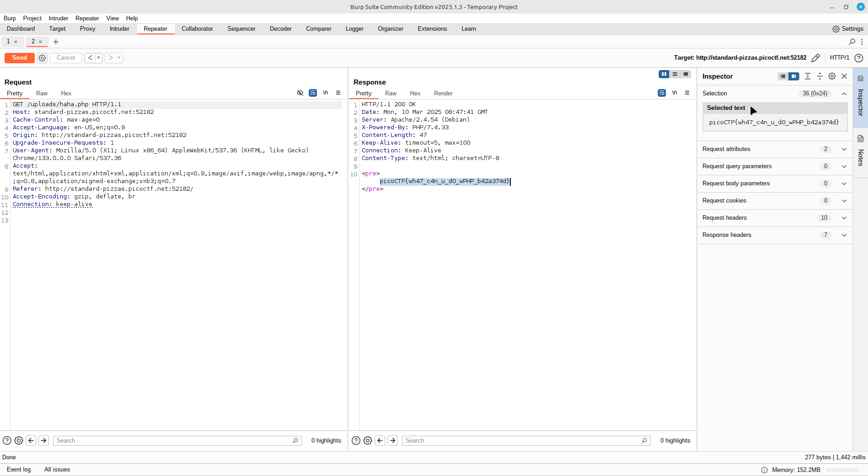The image size is (868, 476).
Task: Switch to the Decoder tab
Action: point(280,28)
